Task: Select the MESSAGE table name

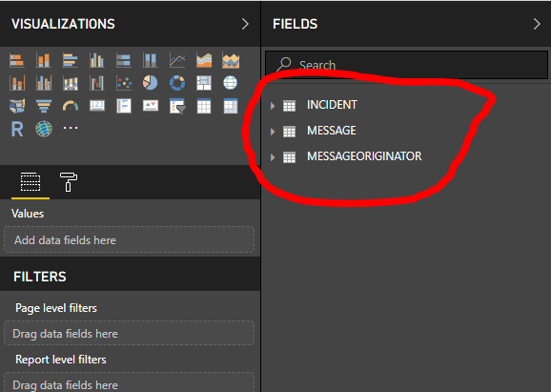Action: pyautogui.click(x=332, y=131)
